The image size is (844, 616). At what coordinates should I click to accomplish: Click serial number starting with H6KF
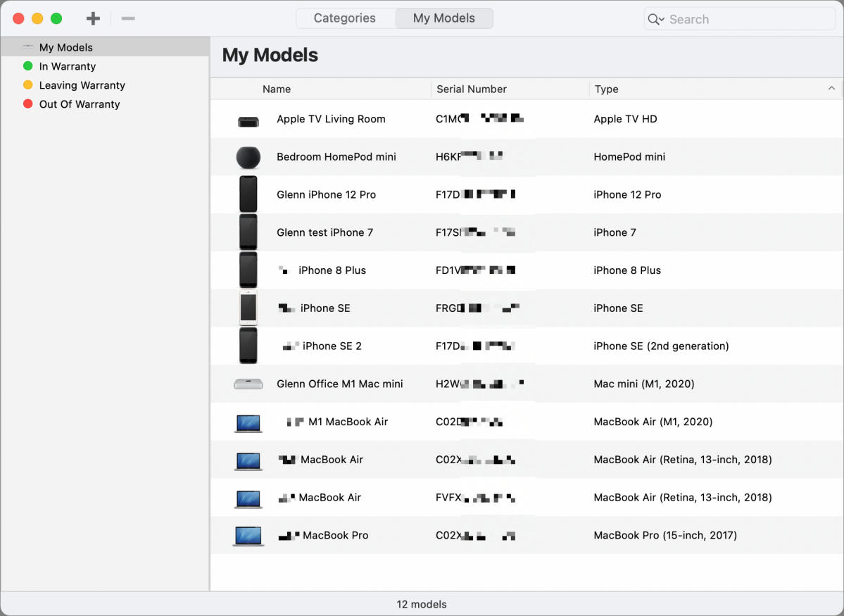pos(470,157)
